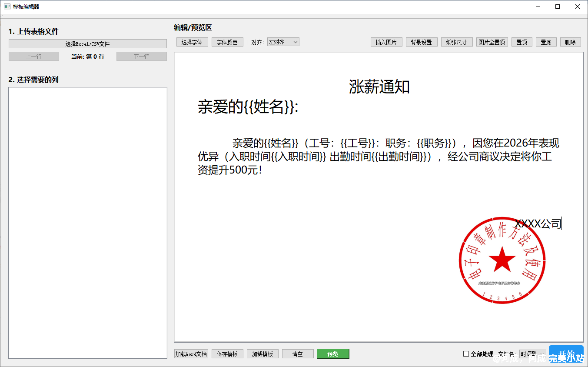Save the current template (保存模板)

coord(227,354)
